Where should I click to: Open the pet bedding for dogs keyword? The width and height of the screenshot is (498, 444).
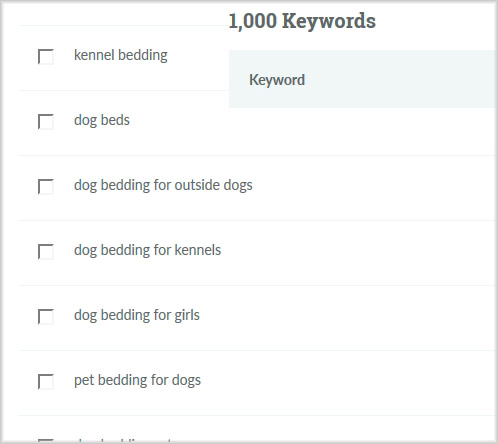[137, 380]
